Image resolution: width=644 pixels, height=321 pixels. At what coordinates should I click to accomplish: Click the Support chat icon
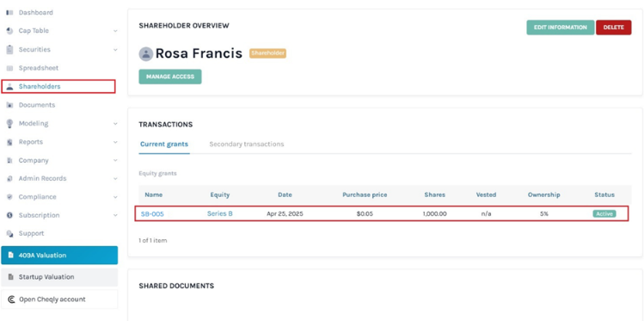9,233
